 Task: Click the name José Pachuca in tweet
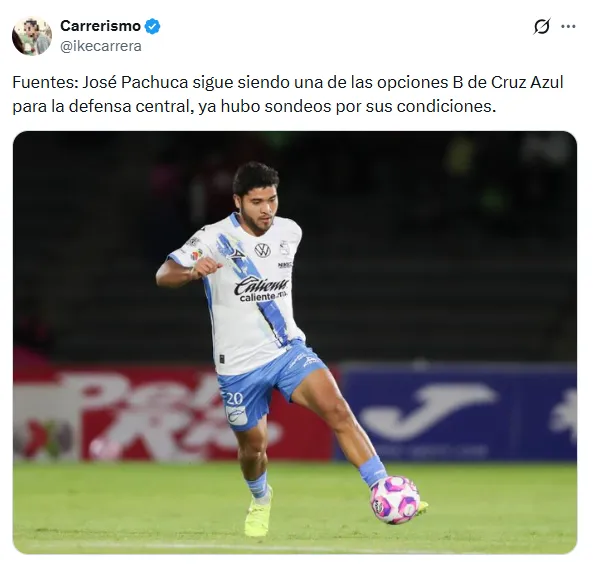135,82
